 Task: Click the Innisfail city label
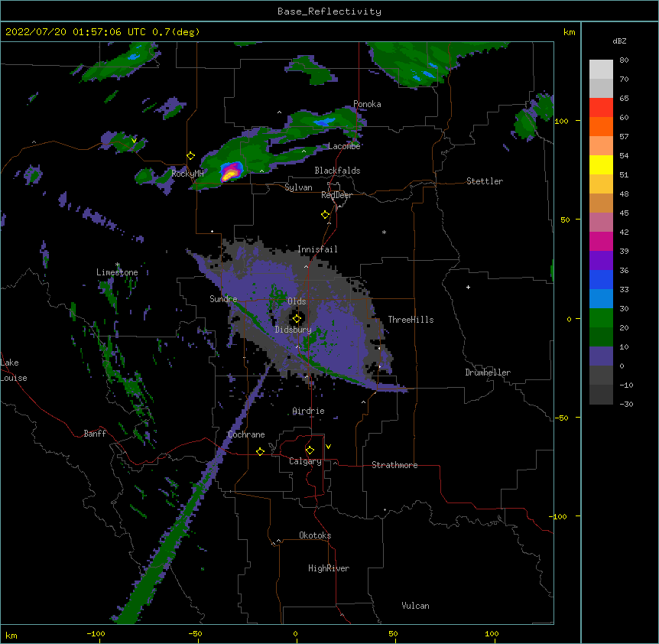[x=317, y=249]
